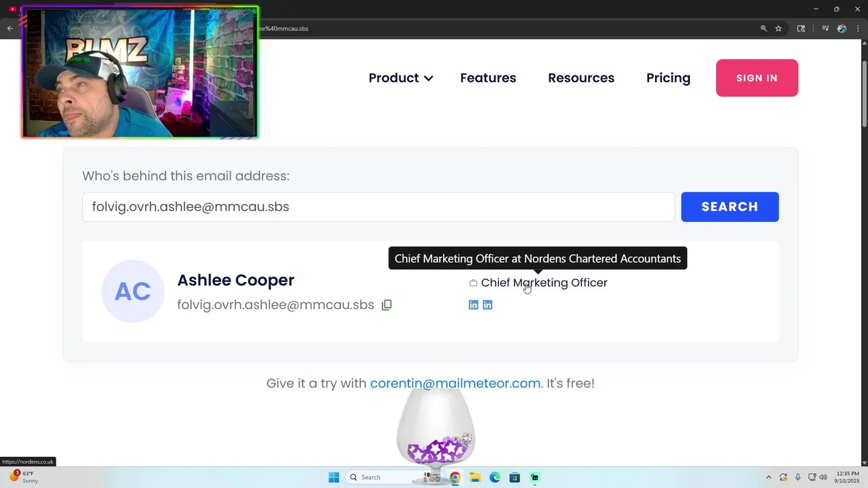Open the media controls icon in Chrome toolbar
868x488 pixels.
coord(825,28)
